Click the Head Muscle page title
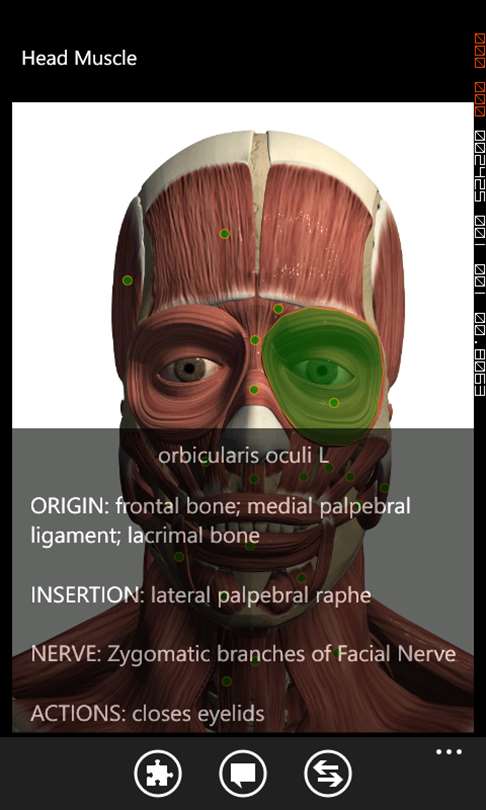 click(x=79, y=58)
